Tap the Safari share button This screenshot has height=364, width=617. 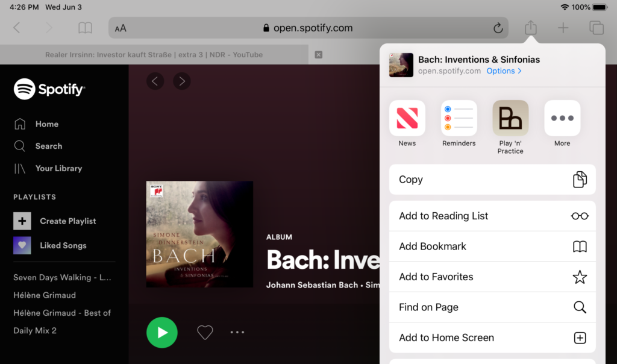click(531, 27)
